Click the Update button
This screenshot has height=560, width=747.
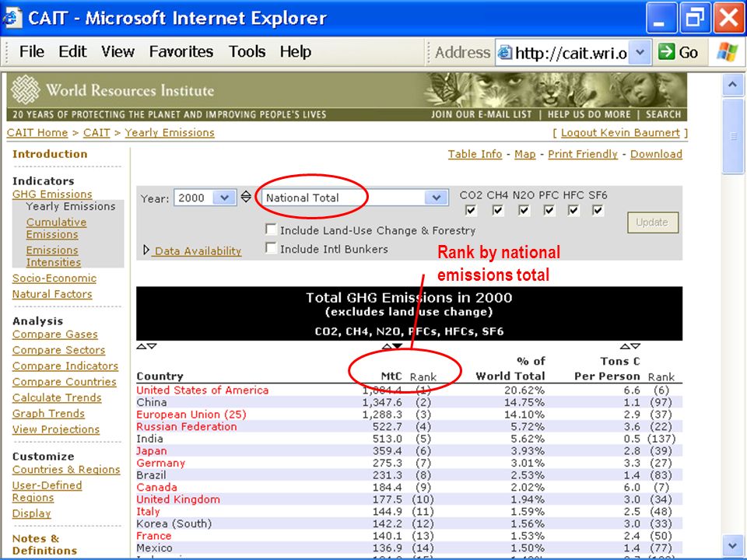(653, 222)
